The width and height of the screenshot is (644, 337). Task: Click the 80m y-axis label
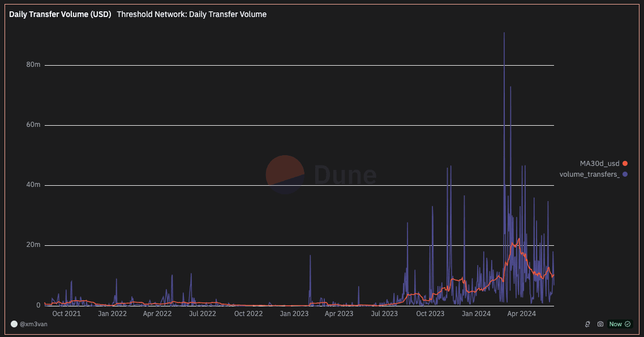tap(33, 65)
